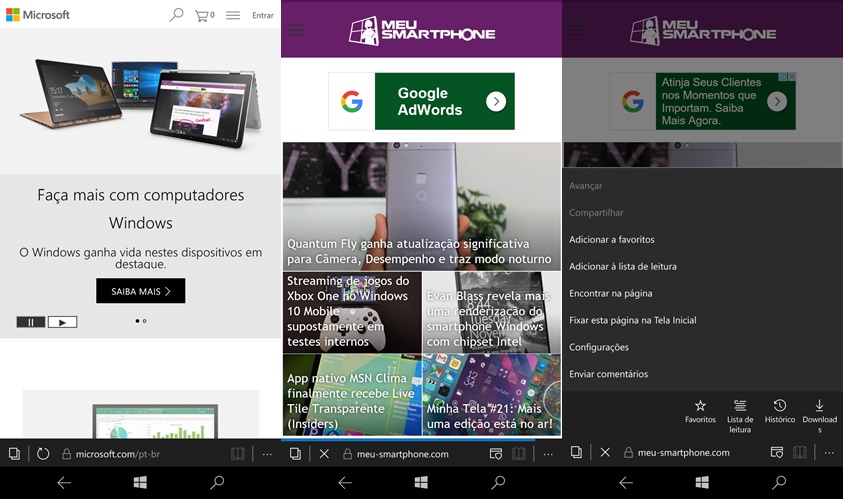Click the Entrar sign-in link
The height and width of the screenshot is (499, 843).
click(263, 16)
